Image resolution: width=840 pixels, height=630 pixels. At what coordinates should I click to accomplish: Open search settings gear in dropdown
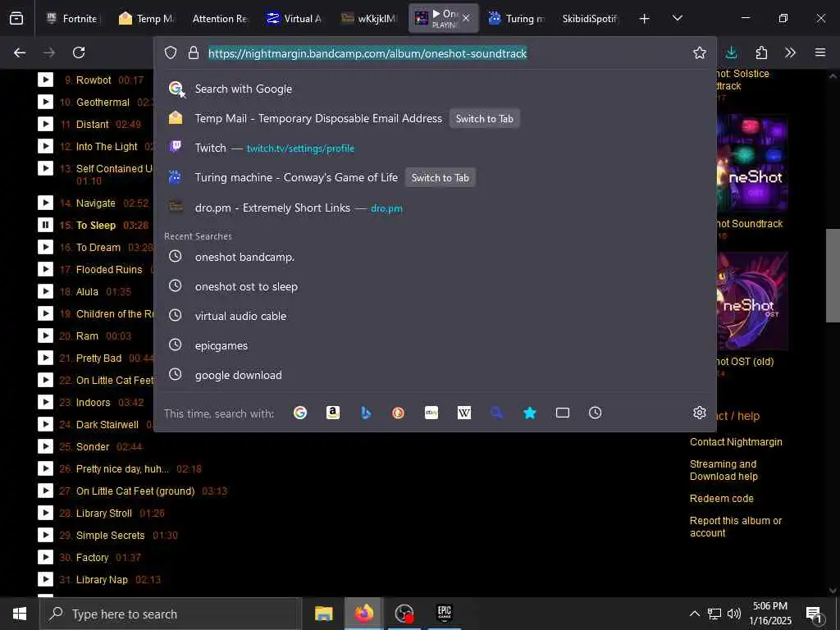699,413
